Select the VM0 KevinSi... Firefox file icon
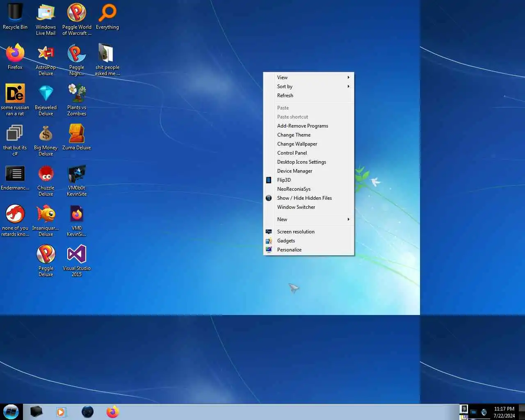This screenshot has width=525, height=420. click(77, 221)
